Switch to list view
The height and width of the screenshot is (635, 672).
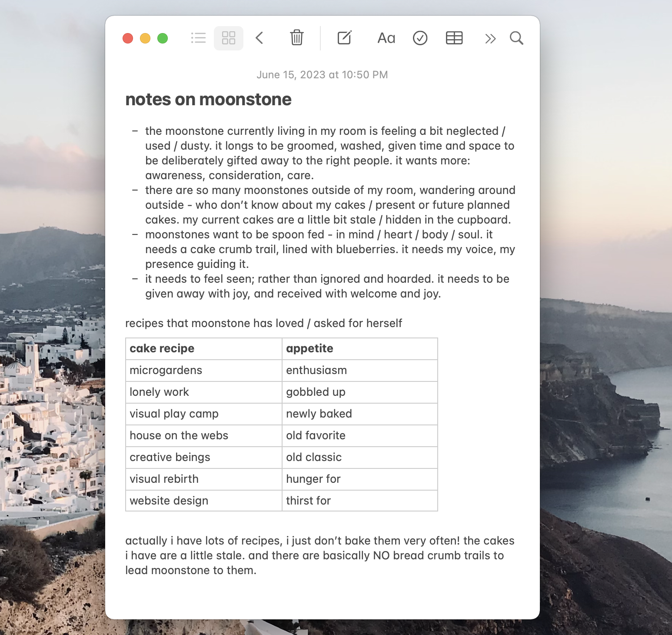198,38
